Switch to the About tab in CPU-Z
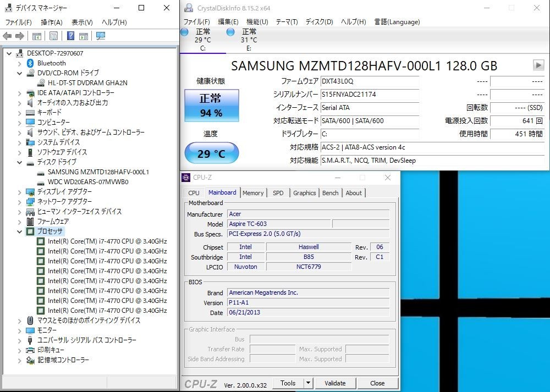This screenshot has height=392, width=550. click(x=354, y=193)
